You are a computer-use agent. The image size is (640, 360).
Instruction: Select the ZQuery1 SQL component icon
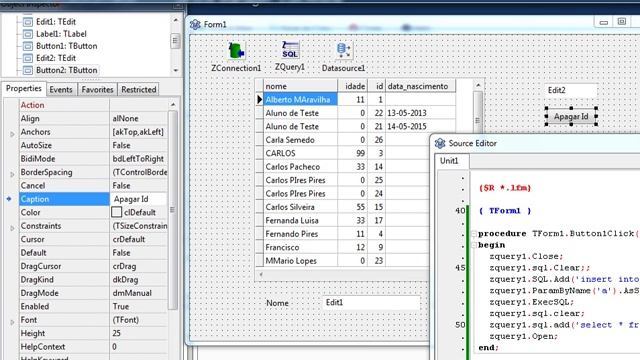(290, 50)
